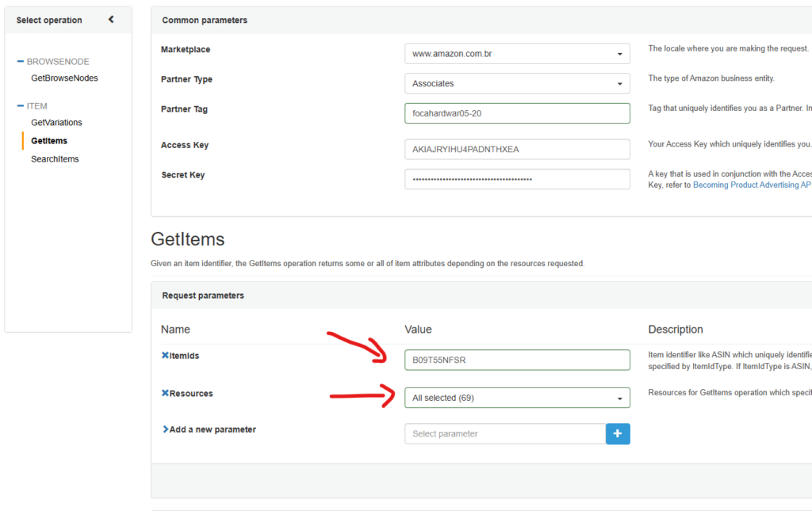812x511 pixels.
Task: Click the Value column header
Action: coord(418,330)
